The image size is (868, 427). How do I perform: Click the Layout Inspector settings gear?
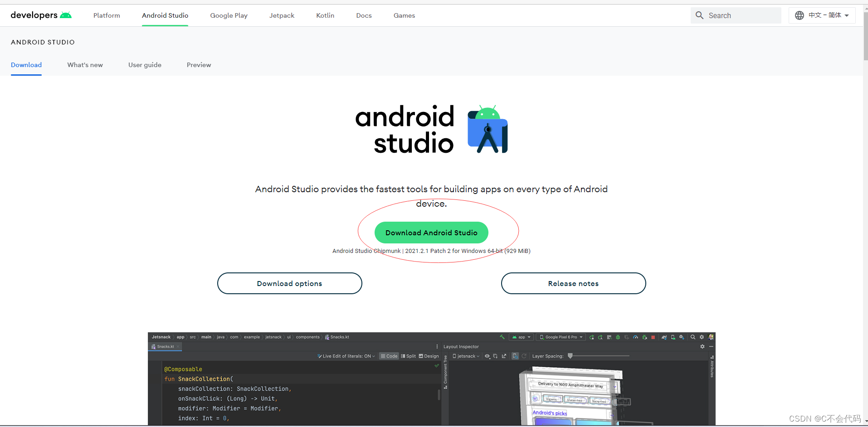(702, 347)
